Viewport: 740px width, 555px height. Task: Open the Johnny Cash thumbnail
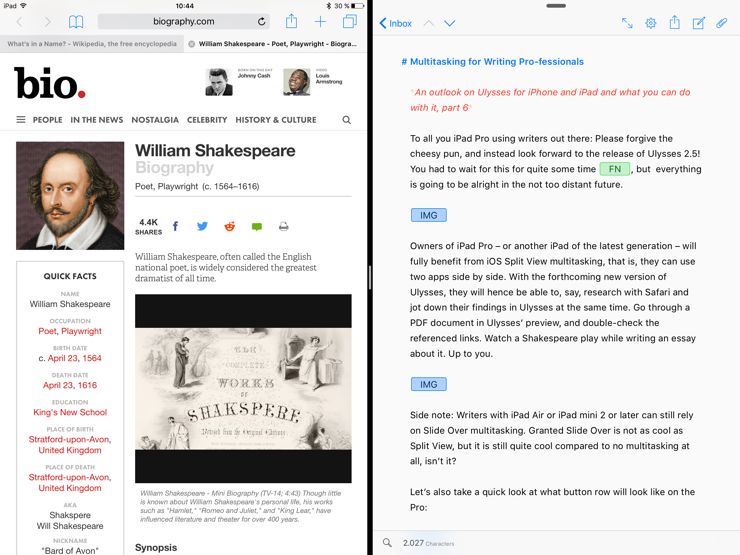click(x=219, y=82)
